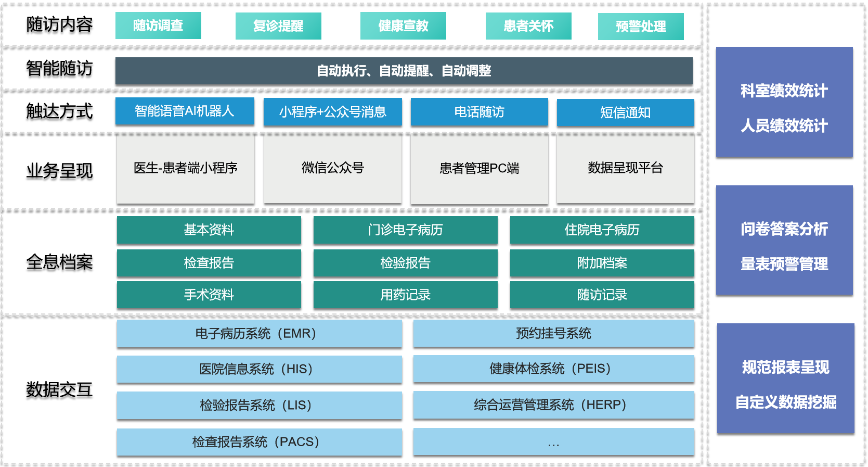Select the 预警处理 box

(x=641, y=27)
